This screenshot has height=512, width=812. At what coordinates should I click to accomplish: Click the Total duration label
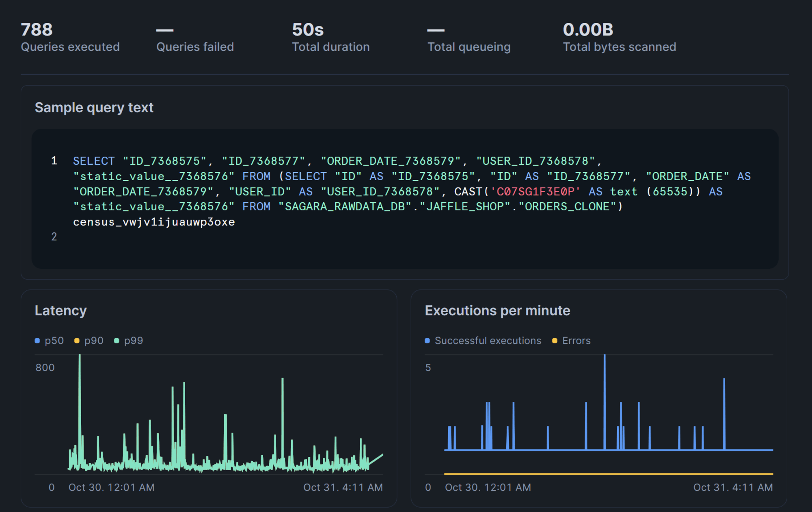[331, 47]
